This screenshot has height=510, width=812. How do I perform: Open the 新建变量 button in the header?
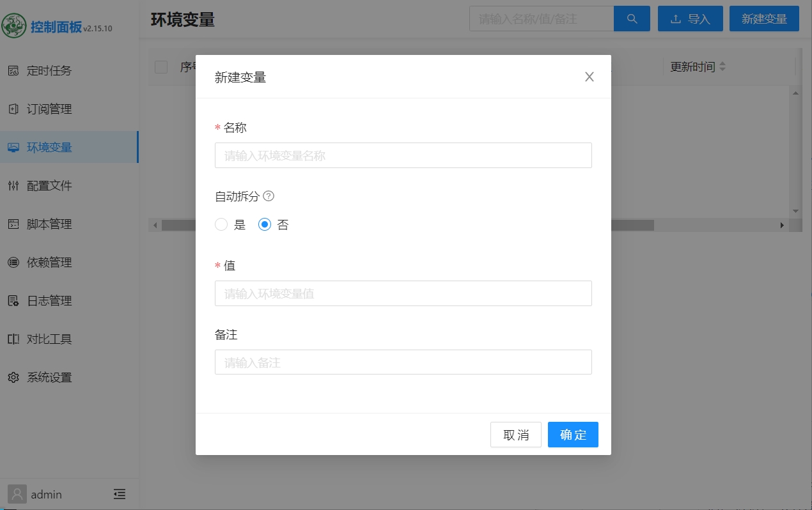tap(764, 19)
